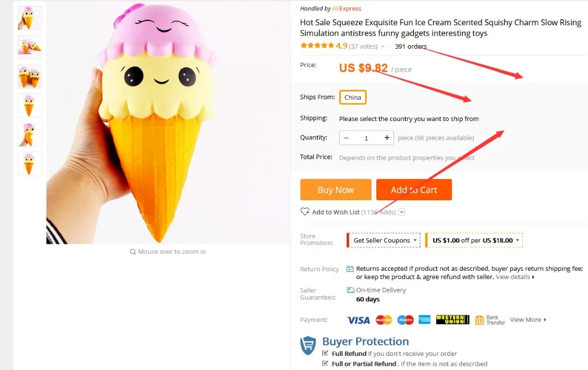The image size is (588, 370).
Task: Click the Buyer Protection shield icon
Action: (x=308, y=345)
